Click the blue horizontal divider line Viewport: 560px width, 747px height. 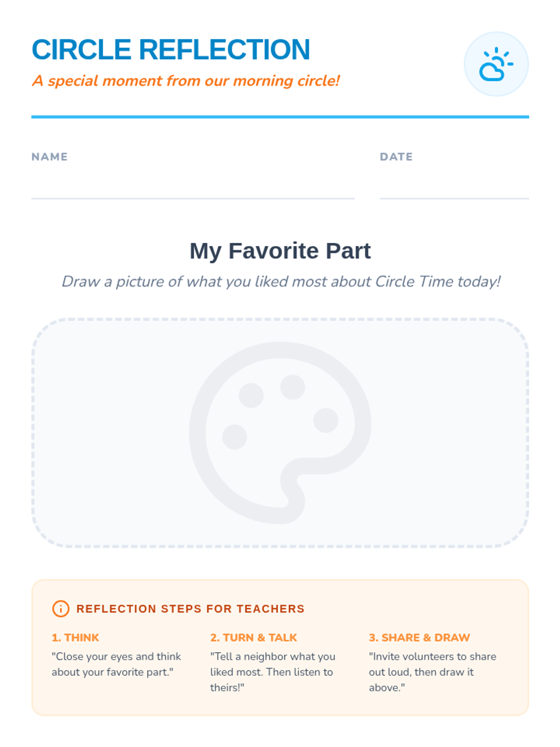280,117
